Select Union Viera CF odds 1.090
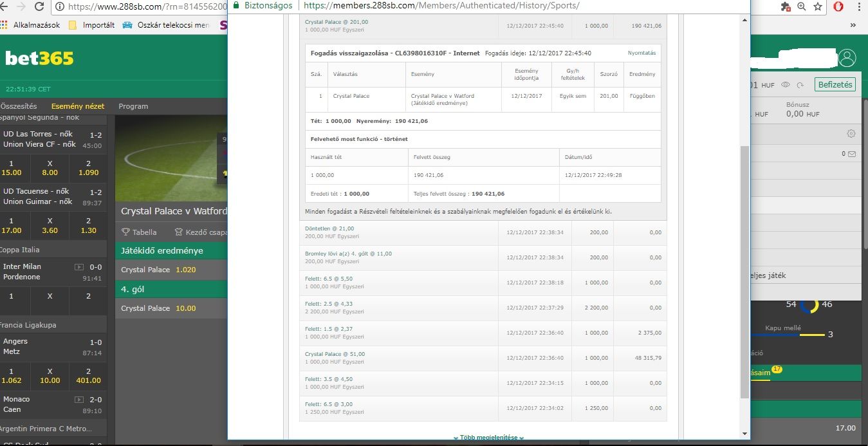Viewport: 868px width, 446px height. (88, 168)
